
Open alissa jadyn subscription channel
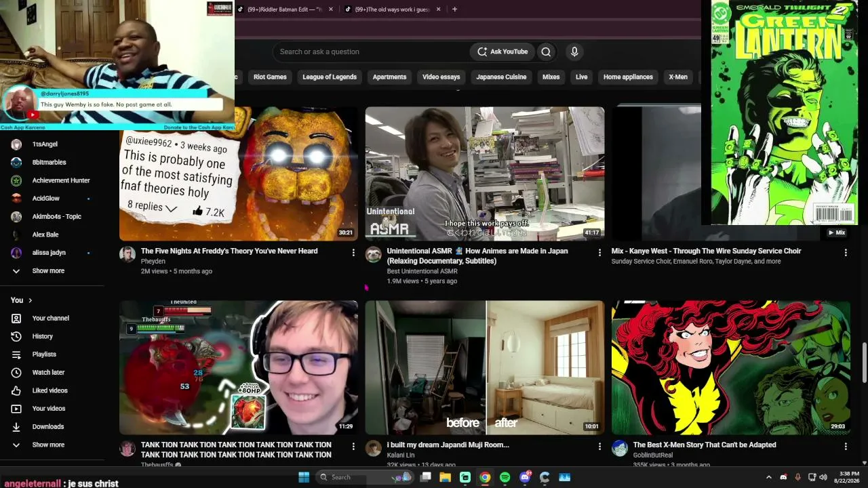tap(49, 253)
